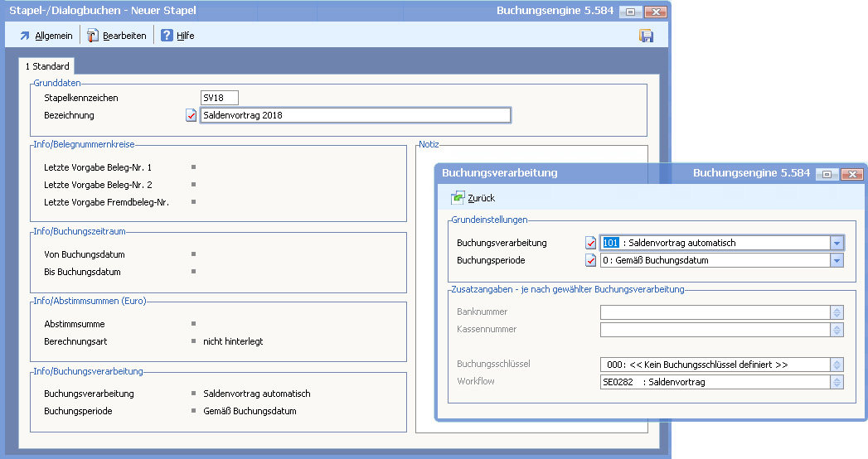
Task: Click the Zurück icon in Buchungsverarbeitung dialog
Action: coord(458,198)
